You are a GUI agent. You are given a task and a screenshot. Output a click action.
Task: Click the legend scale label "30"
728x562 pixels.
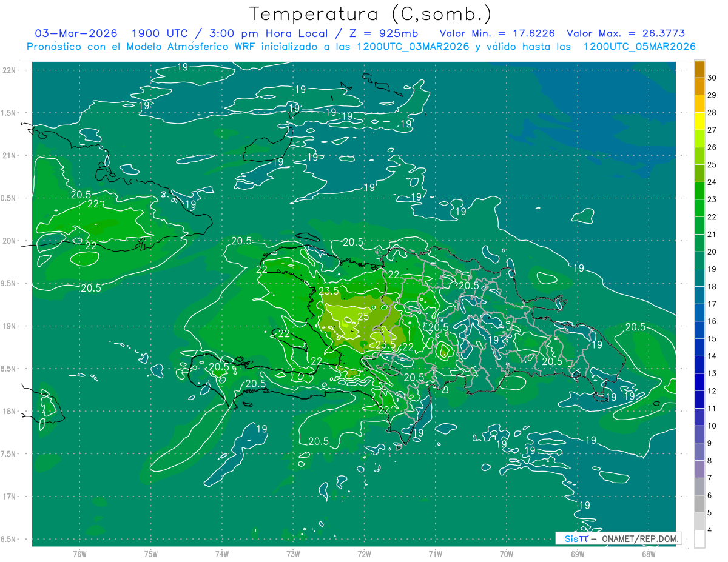(712, 78)
